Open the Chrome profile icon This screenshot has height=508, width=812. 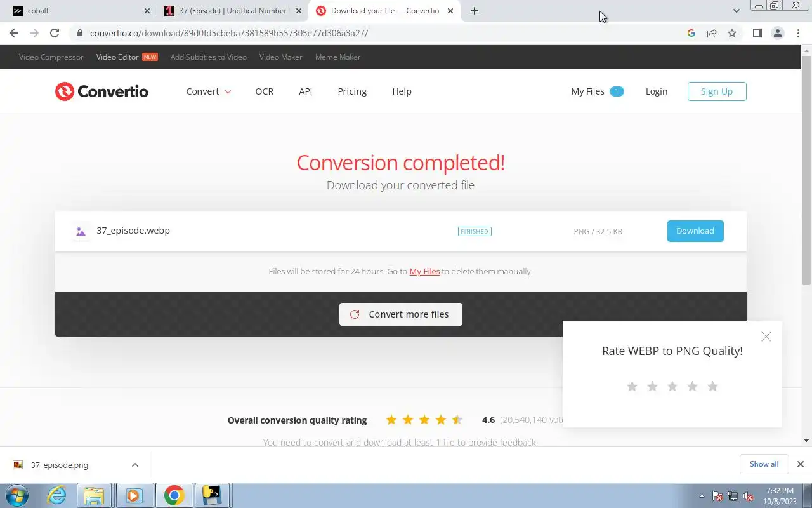[x=778, y=33]
